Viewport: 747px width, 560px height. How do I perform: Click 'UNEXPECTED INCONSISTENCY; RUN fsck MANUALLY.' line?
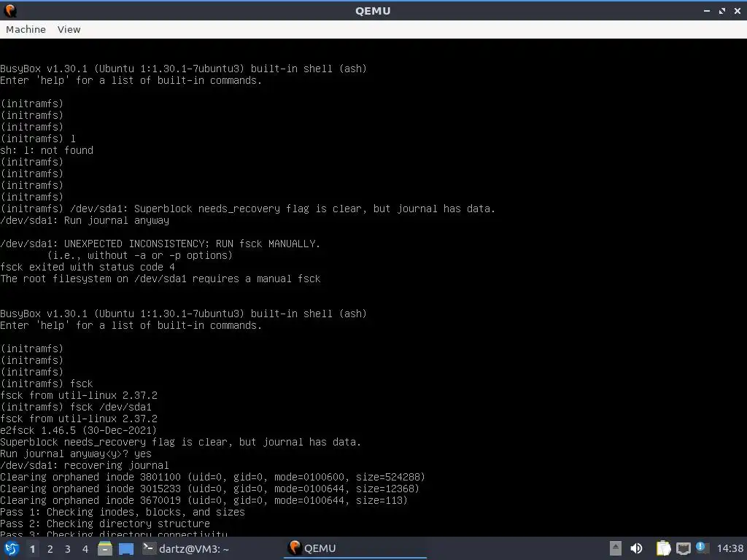point(160,244)
